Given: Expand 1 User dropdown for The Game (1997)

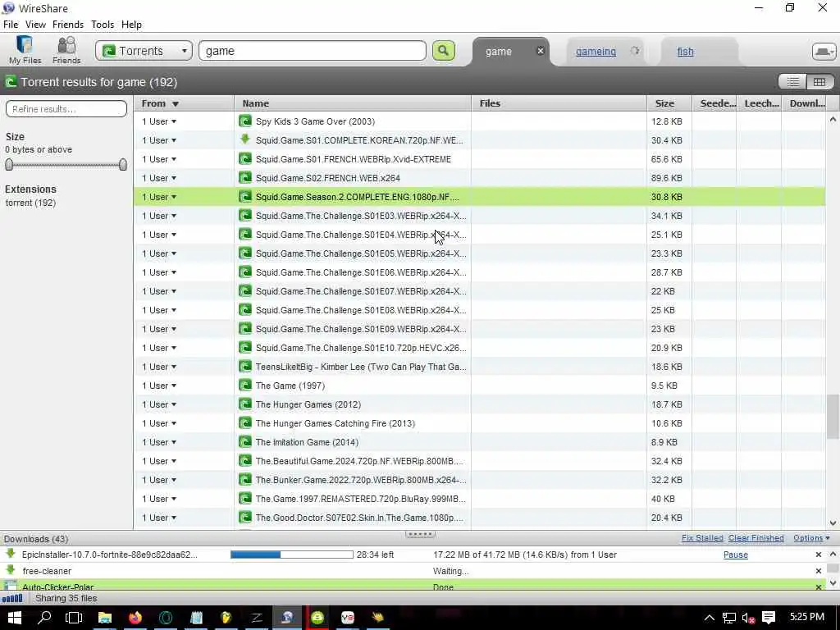Looking at the screenshot, I should pyautogui.click(x=174, y=386).
